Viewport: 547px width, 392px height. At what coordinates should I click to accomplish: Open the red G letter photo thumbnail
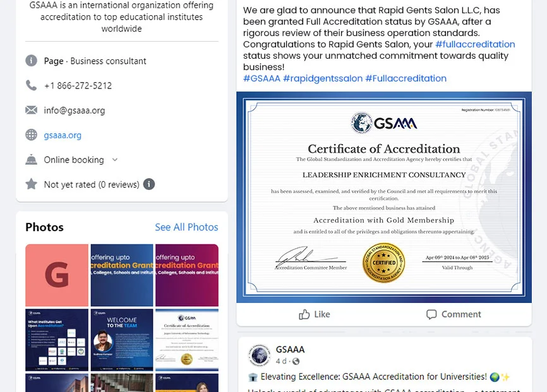tap(57, 275)
